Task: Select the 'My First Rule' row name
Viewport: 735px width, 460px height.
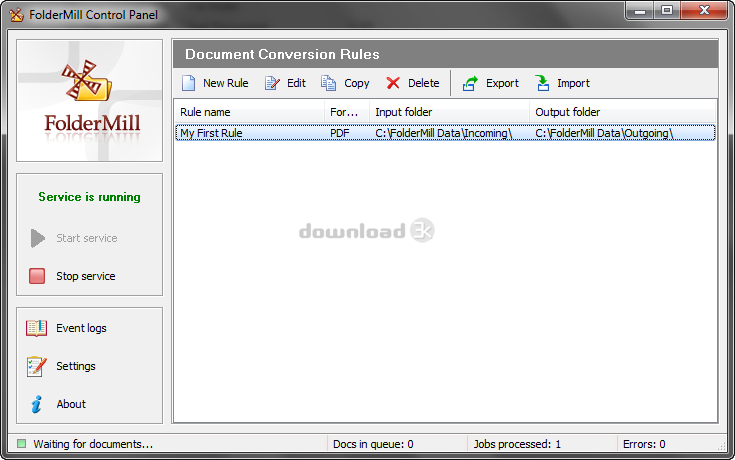Action: coord(211,133)
